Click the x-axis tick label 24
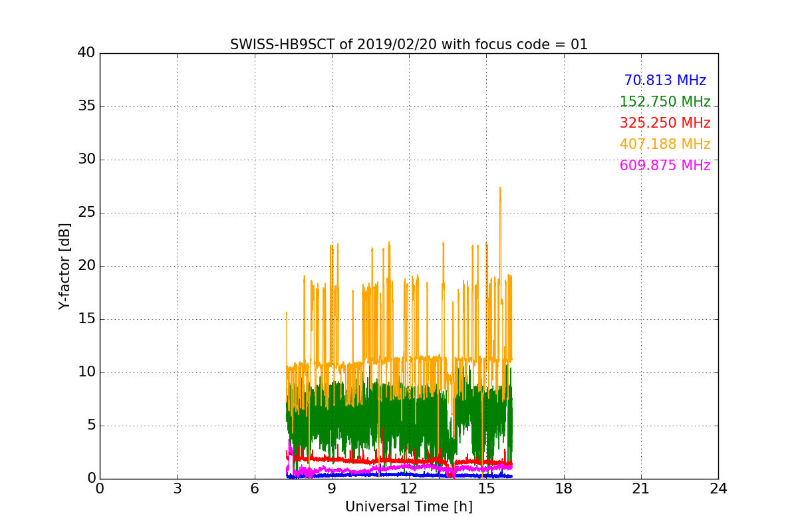 pyautogui.click(x=718, y=488)
